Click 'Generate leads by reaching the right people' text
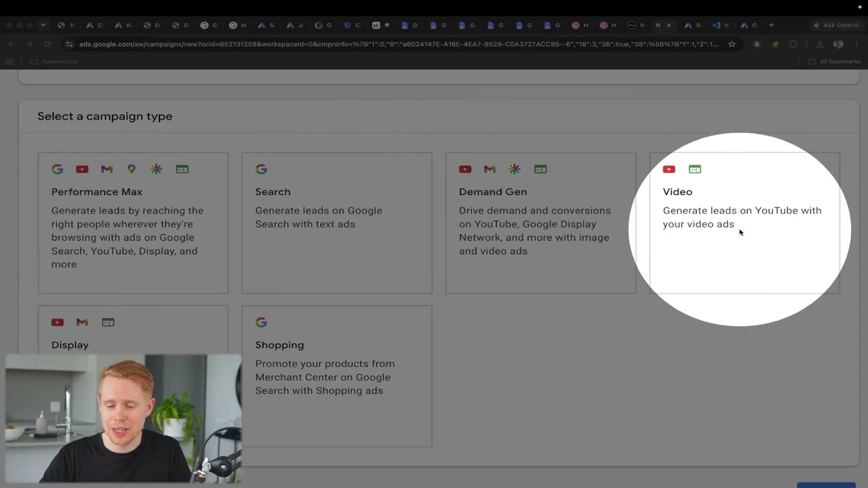The image size is (868, 488). coord(127,237)
